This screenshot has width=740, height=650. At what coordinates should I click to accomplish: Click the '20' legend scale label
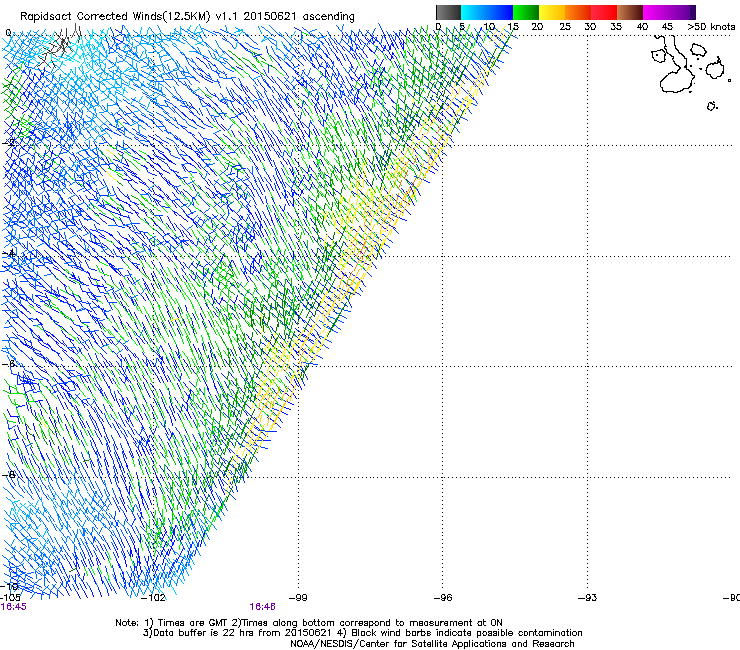[537, 26]
